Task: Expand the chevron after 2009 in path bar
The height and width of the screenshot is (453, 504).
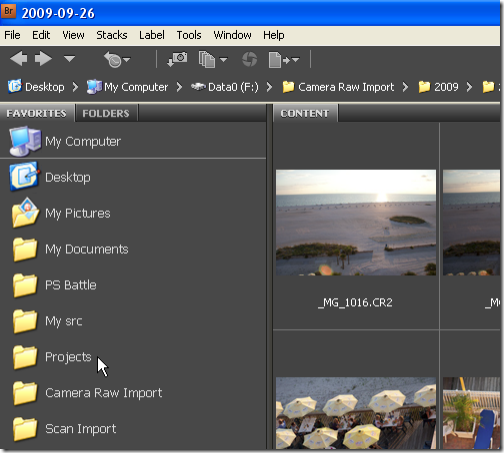Action: click(x=469, y=87)
